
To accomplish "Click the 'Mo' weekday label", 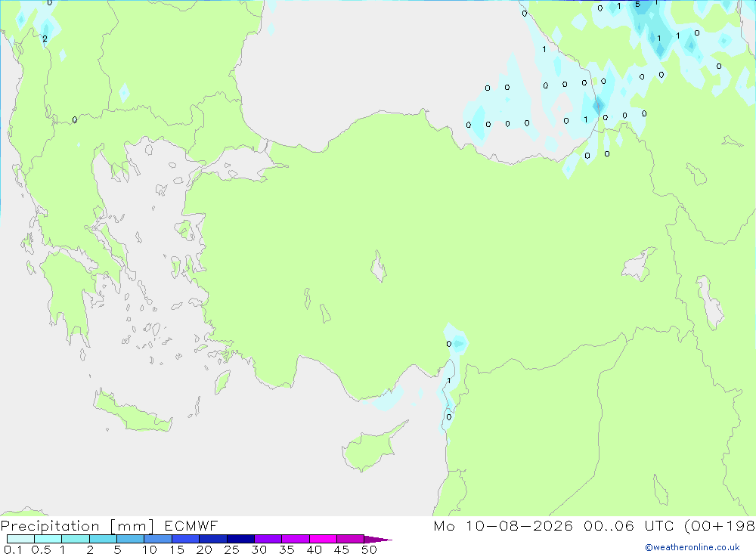I will tap(444, 525).
